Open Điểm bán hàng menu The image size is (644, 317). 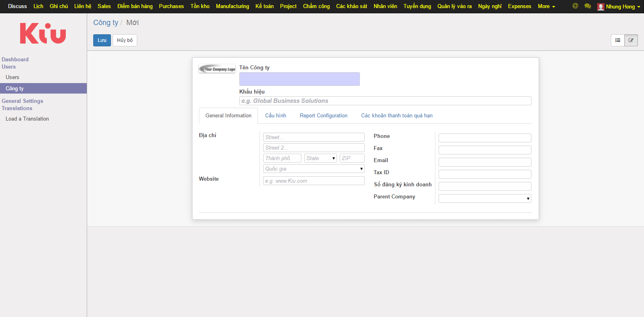coord(135,6)
